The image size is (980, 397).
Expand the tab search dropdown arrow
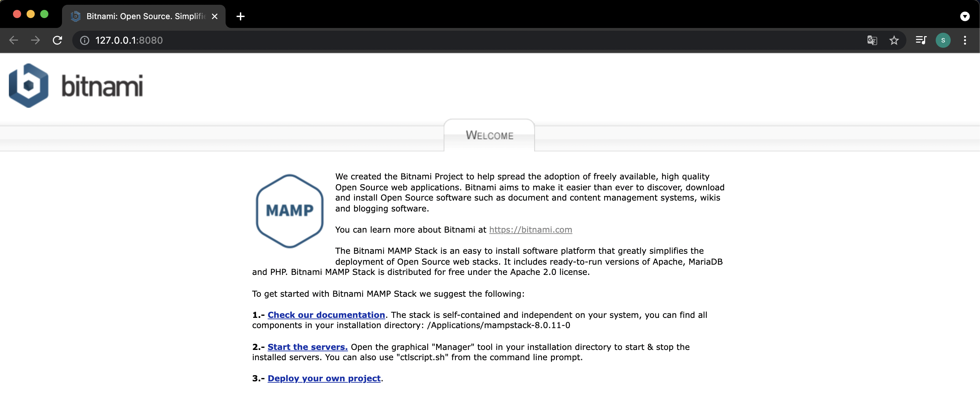(x=965, y=16)
